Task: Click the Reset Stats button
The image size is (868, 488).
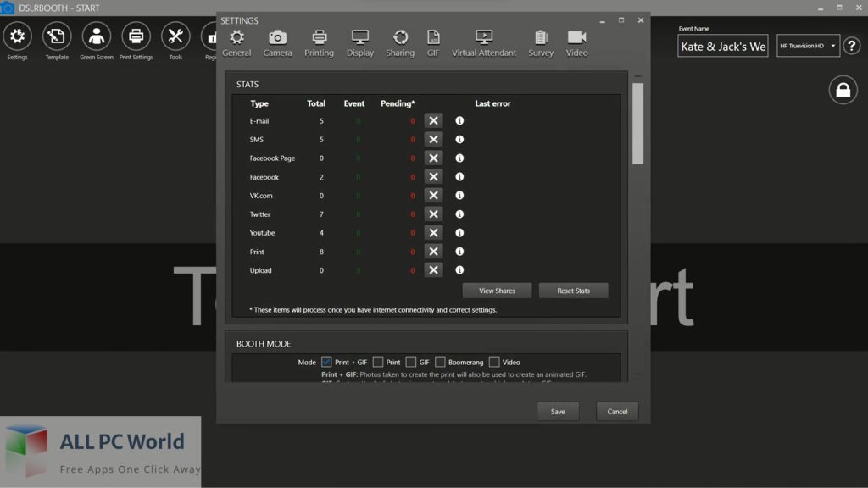Action: [x=573, y=291]
